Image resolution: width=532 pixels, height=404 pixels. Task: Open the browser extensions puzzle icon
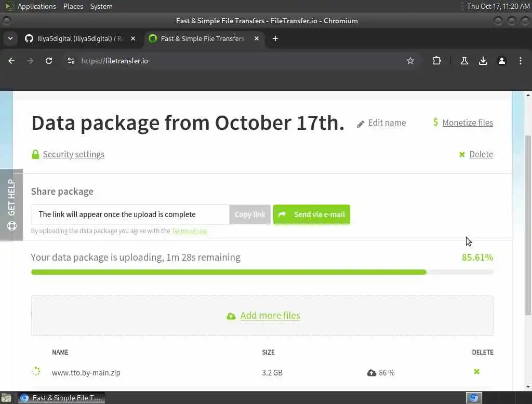pos(436,61)
